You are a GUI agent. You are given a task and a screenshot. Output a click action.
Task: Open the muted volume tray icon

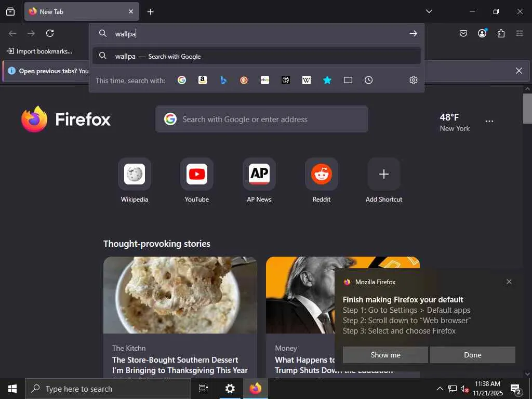coord(464,389)
